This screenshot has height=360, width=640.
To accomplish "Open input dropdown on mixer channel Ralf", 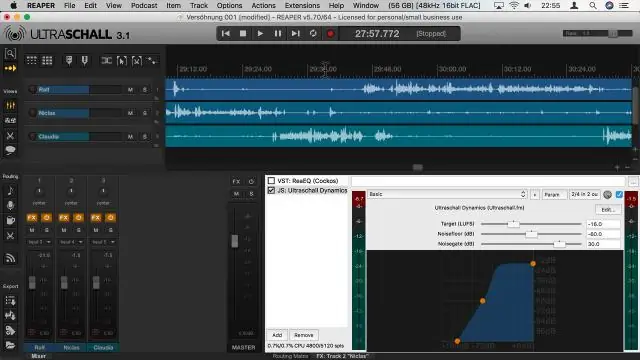I will pyautogui.click(x=39, y=242).
